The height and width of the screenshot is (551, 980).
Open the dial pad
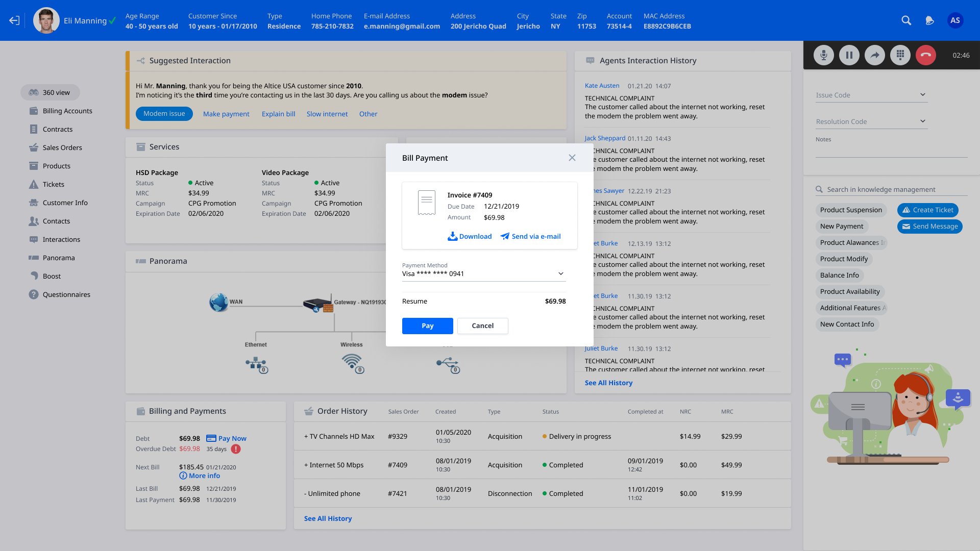(x=900, y=55)
